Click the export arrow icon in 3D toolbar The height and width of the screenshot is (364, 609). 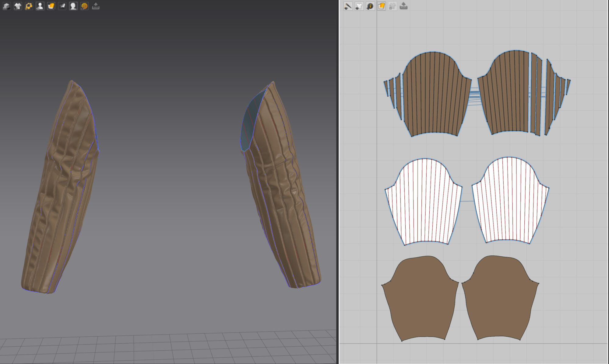click(96, 6)
